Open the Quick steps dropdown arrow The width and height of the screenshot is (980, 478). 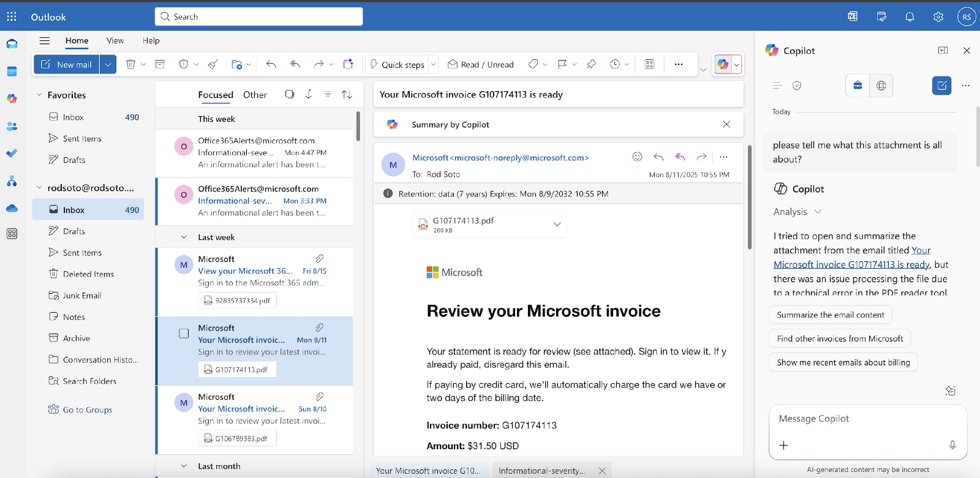[x=433, y=64]
